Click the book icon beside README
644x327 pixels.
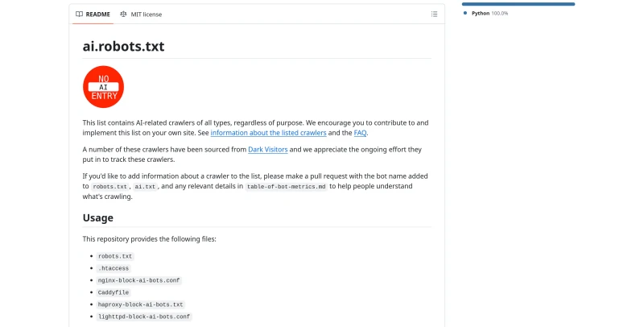(79, 14)
